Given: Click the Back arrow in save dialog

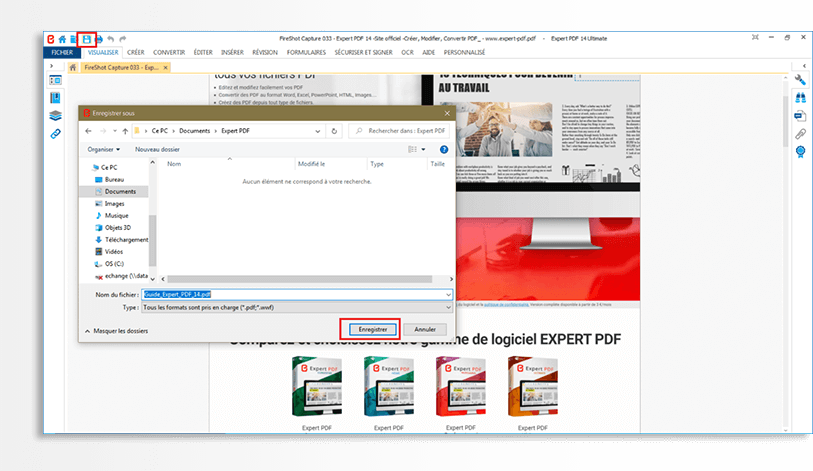Looking at the screenshot, I should click(x=88, y=131).
